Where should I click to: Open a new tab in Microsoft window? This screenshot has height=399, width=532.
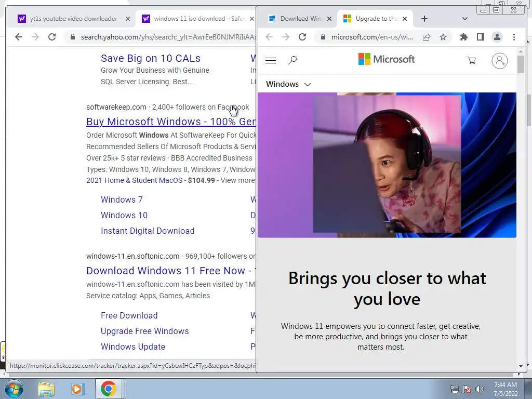(424, 19)
